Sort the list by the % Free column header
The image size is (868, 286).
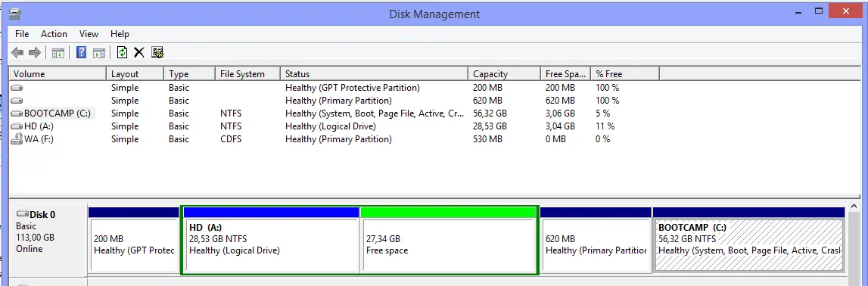click(625, 73)
